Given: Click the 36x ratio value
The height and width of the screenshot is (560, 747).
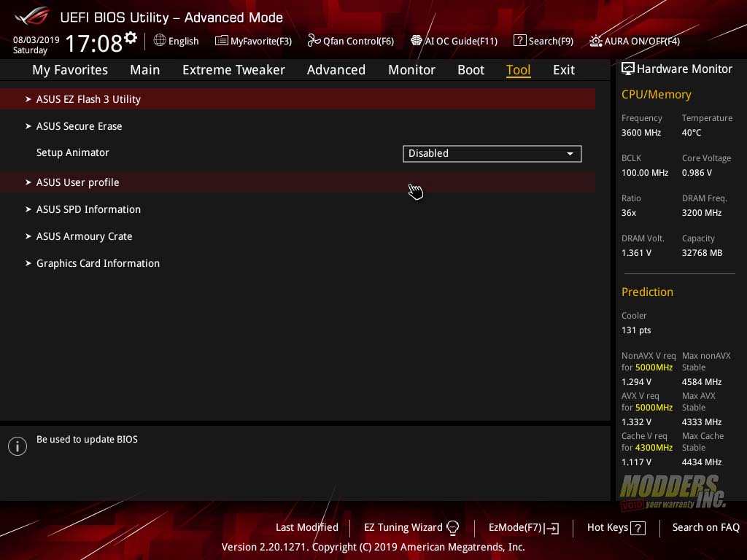Looking at the screenshot, I should 629,213.
